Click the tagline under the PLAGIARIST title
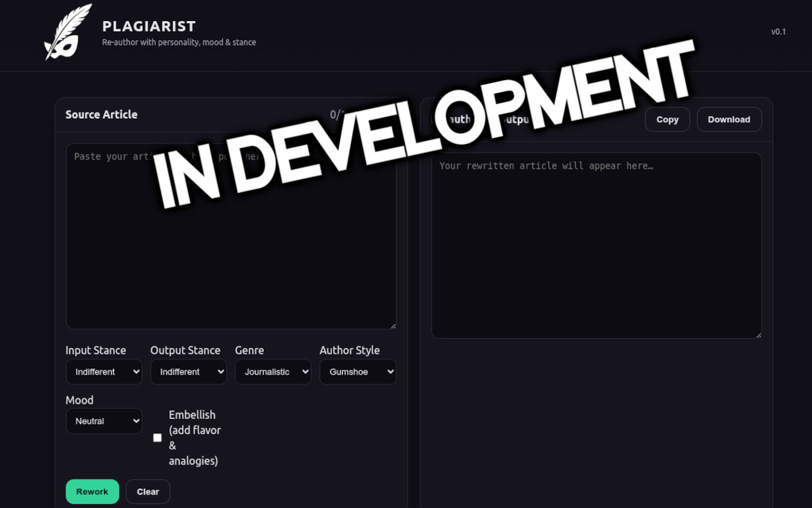 tap(179, 43)
